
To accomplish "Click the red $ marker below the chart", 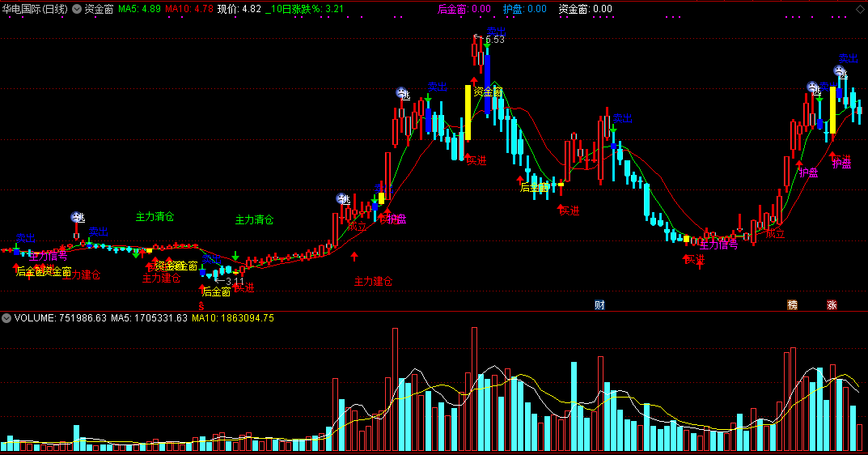I will pyautogui.click(x=201, y=307).
